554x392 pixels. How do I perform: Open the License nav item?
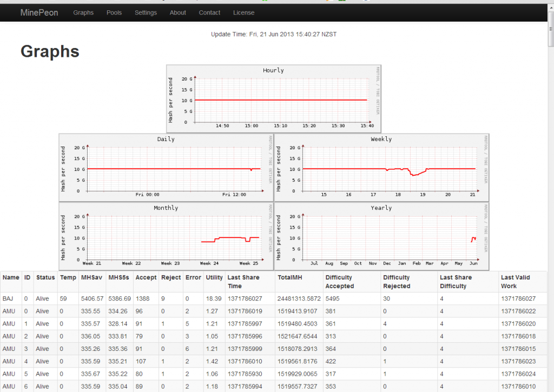tap(244, 13)
